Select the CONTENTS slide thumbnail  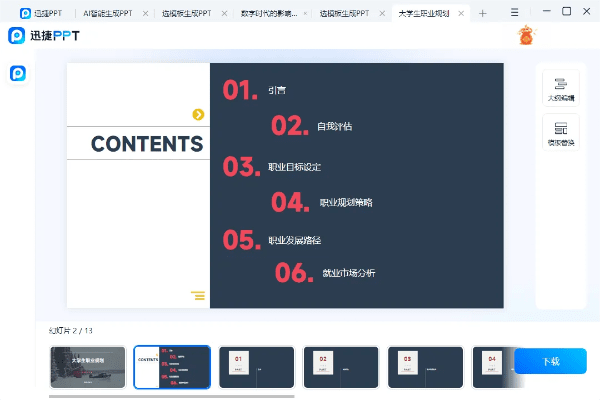(x=172, y=367)
